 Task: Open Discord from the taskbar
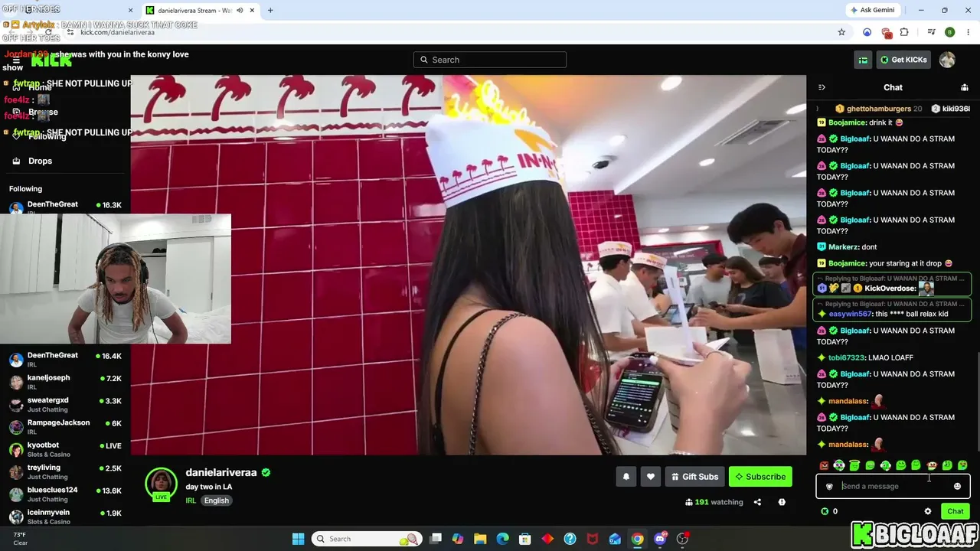point(660,539)
